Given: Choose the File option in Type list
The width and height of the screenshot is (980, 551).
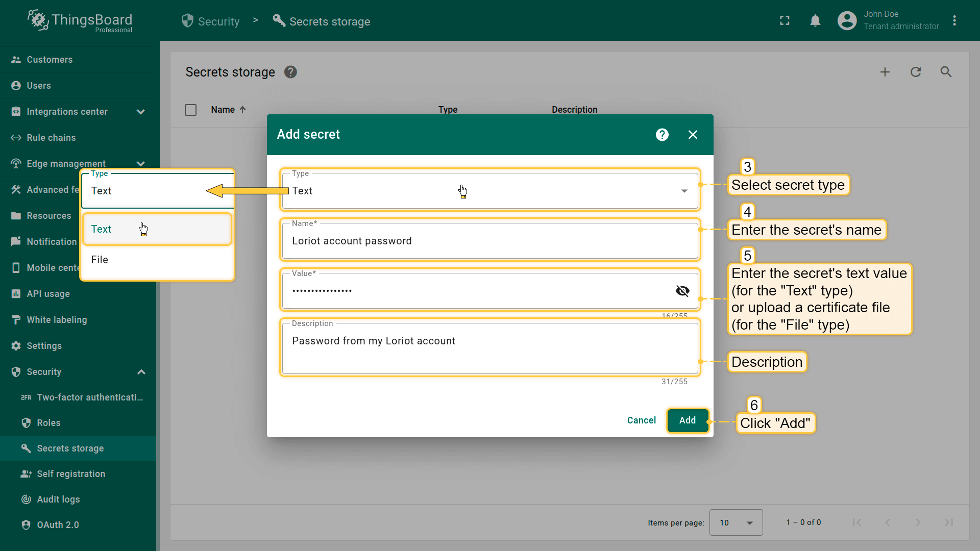Looking at the screenshot, I should point(100,260).
